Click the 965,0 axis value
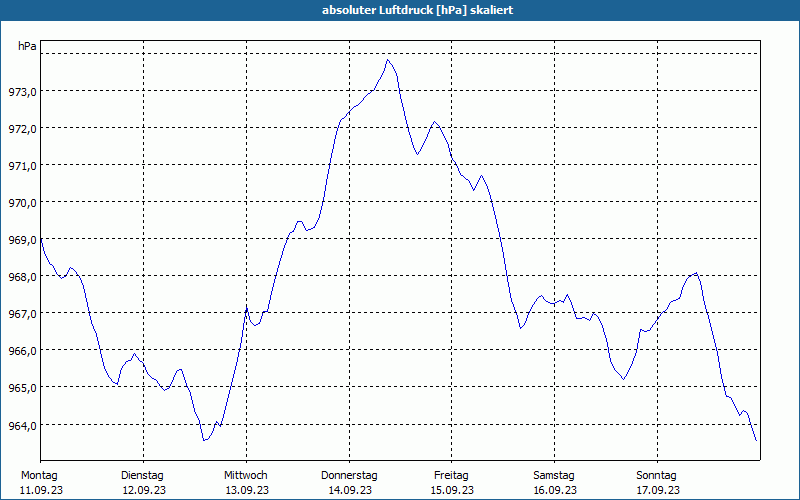 (x=22, y=388)
